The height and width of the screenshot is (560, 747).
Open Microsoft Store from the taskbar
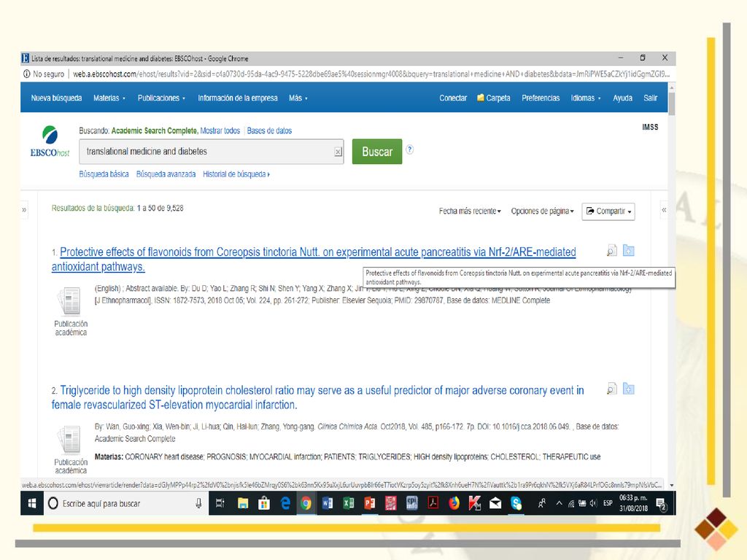264,503
